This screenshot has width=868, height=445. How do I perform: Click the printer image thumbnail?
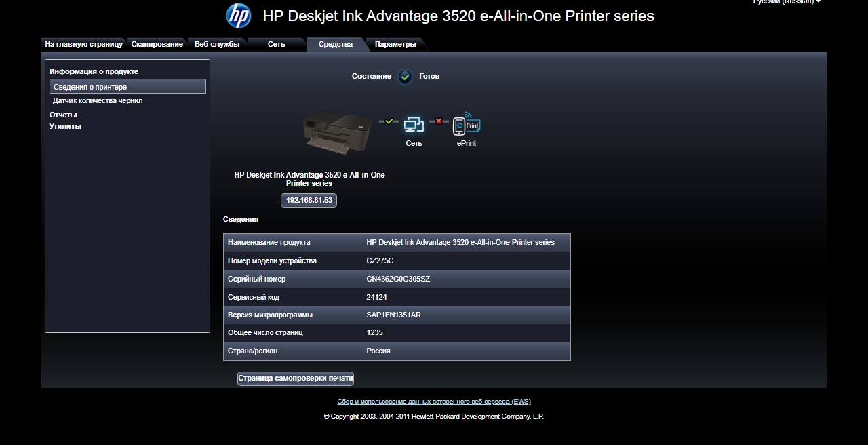coord(337,132)
